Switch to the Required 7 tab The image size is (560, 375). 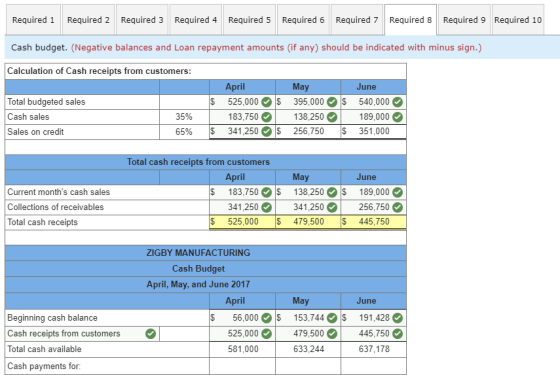point(357,20)
